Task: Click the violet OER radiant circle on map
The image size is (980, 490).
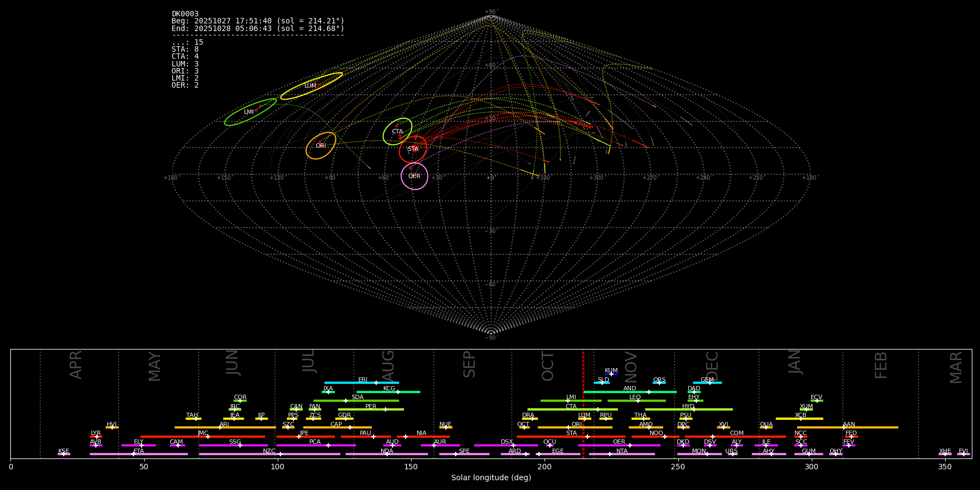Action: (x=414, y=176)
